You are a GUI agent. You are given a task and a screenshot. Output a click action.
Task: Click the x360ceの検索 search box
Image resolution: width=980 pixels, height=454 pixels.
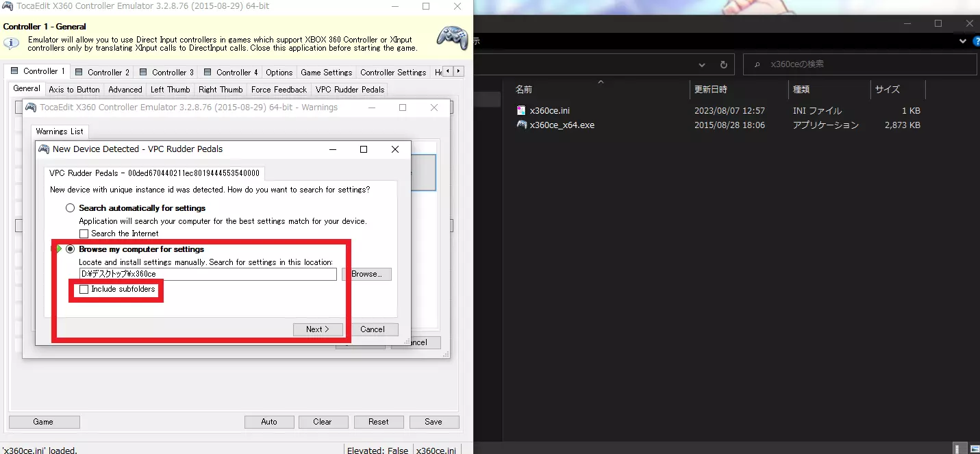[x=860, y=64]
